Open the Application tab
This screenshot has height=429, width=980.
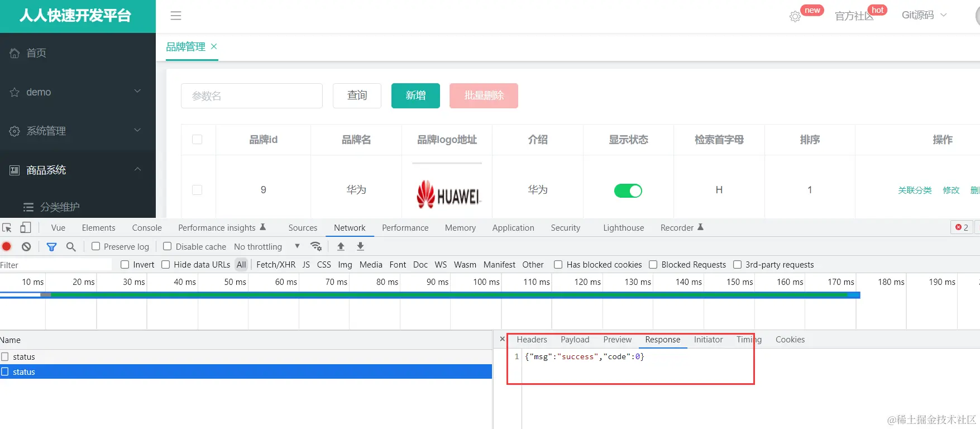(x=513, y=228)
